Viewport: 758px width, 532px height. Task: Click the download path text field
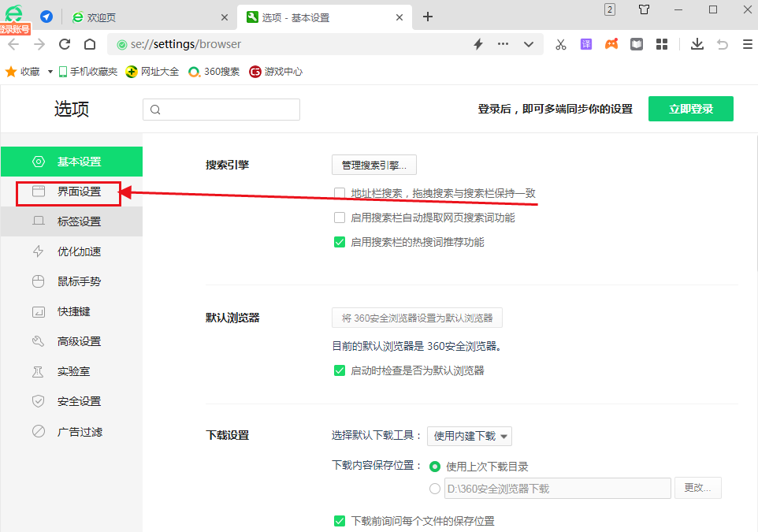click(x=557, y=489)
